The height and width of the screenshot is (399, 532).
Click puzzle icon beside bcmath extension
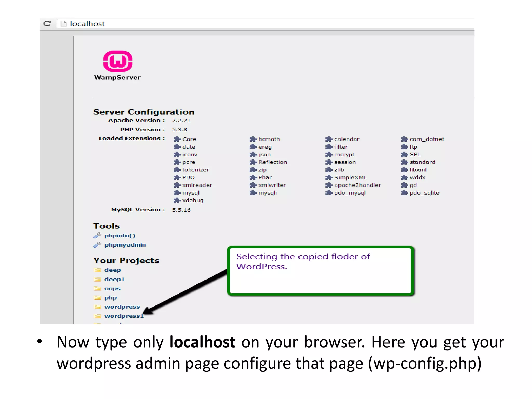[253, 139]
